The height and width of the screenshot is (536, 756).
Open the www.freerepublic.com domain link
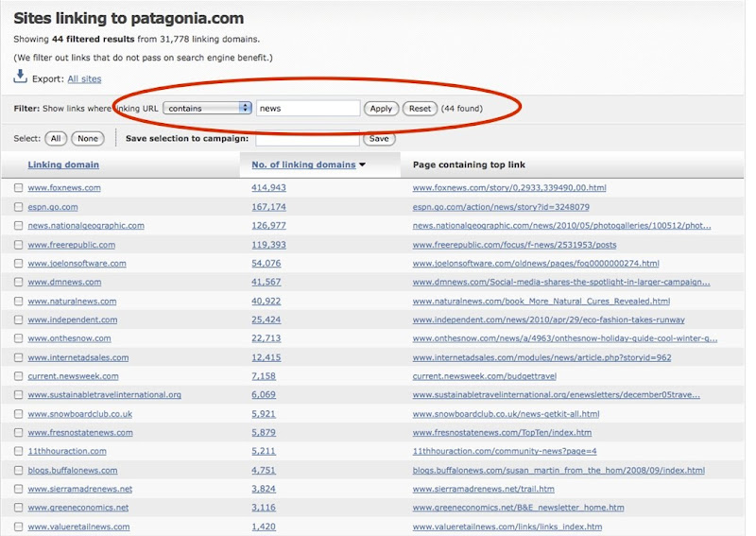72,245
